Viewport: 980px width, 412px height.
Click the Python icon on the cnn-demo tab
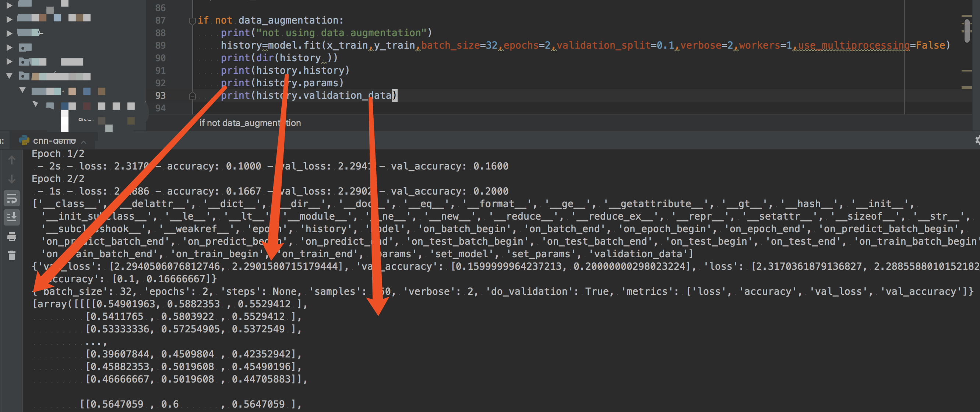tap(24, 140)
